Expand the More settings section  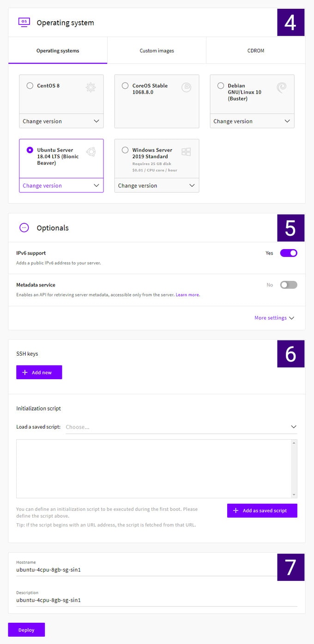coord(274,318)
